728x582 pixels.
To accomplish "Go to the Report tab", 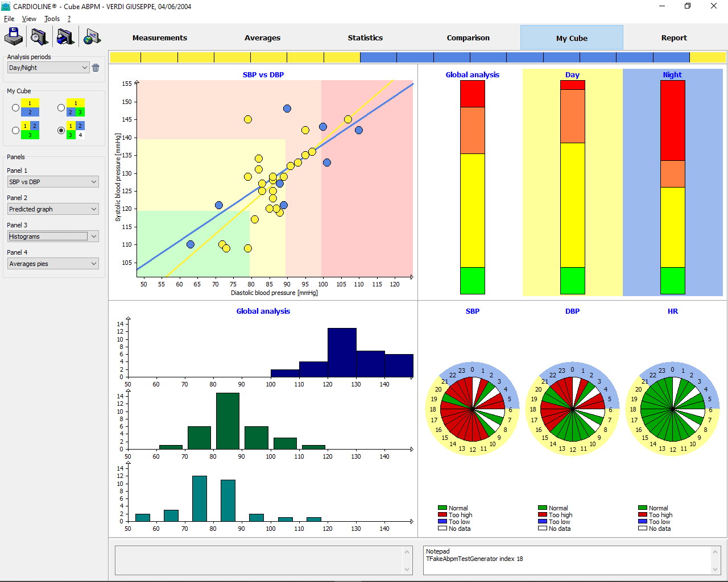I will (674, 38).
